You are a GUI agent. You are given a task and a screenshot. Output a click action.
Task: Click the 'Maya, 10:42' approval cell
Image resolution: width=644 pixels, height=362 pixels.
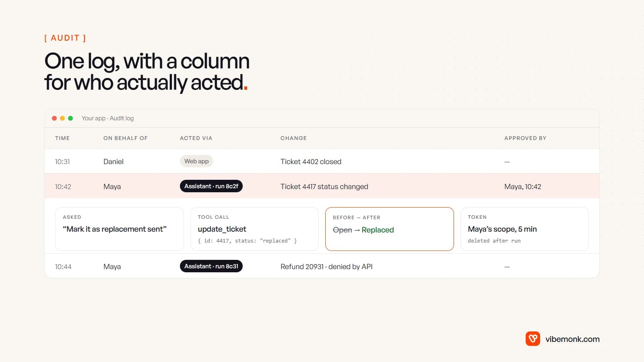pos(523,187)
